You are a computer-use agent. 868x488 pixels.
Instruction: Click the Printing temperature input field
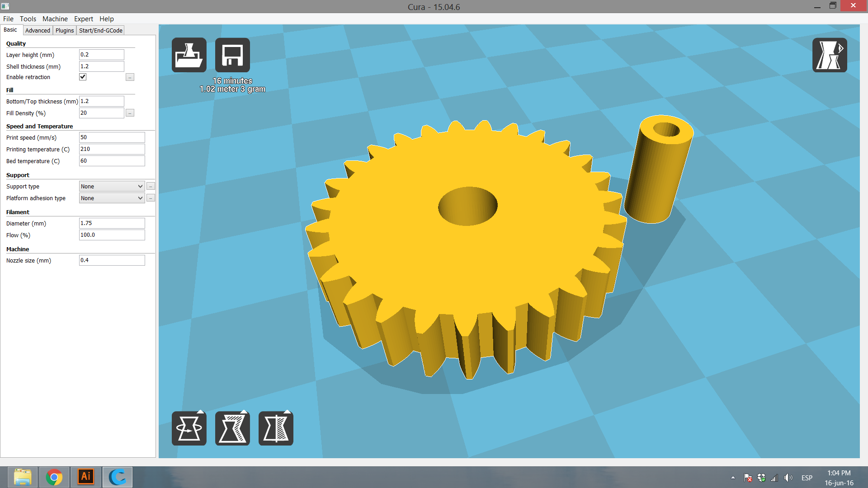[x=112, y=149]
